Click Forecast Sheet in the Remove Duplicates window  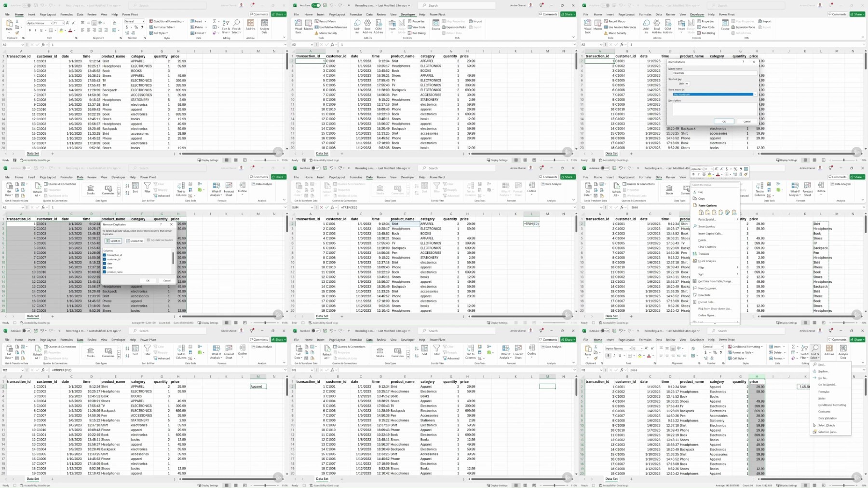point(229,189)
